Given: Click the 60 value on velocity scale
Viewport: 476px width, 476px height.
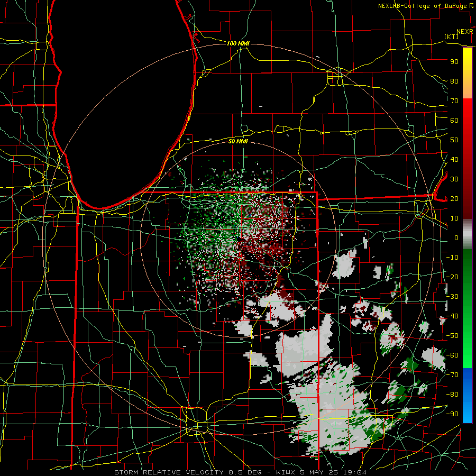Looking at the screenshot, I should point(454,120).
